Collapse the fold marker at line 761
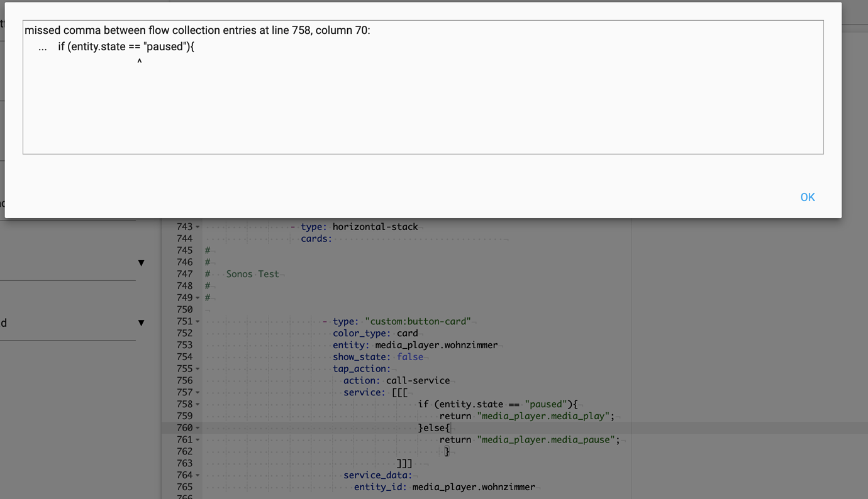868x499 pixels. pyautogui.click(x=198, y=440)
